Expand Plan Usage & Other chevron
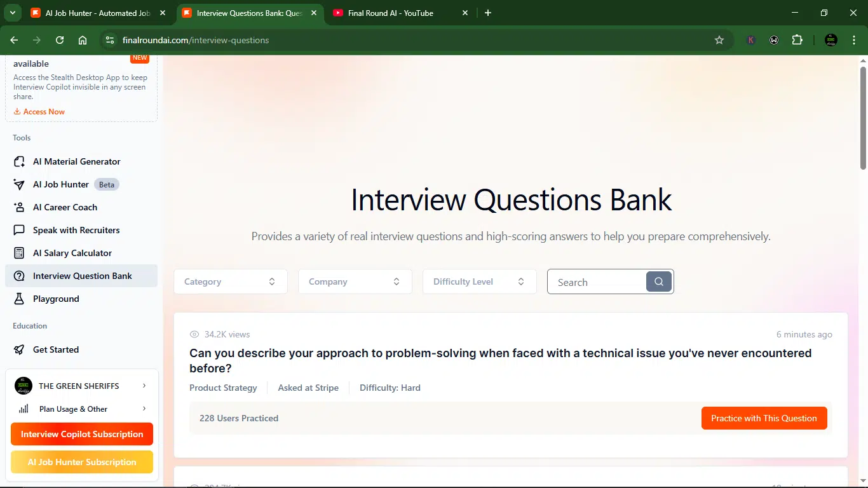The image size is (868, 488). [144, 409]
